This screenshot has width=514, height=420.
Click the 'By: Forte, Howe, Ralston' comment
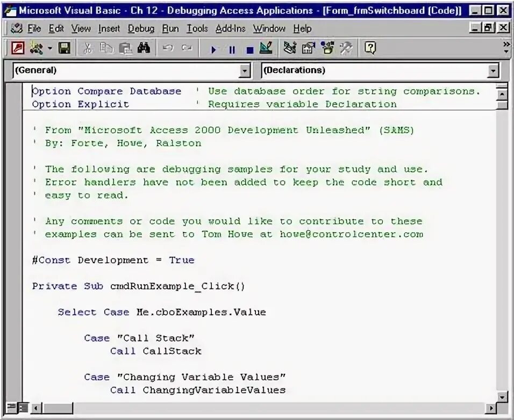117,143
